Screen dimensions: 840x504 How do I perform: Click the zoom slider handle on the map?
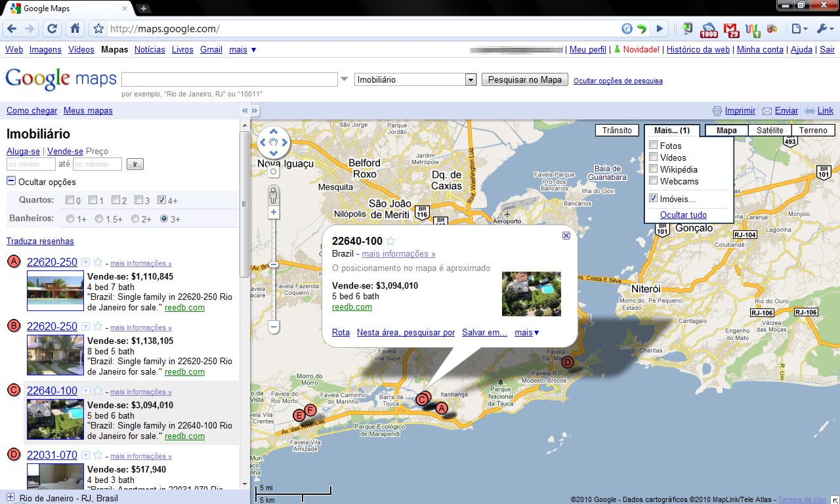point(274,264)
